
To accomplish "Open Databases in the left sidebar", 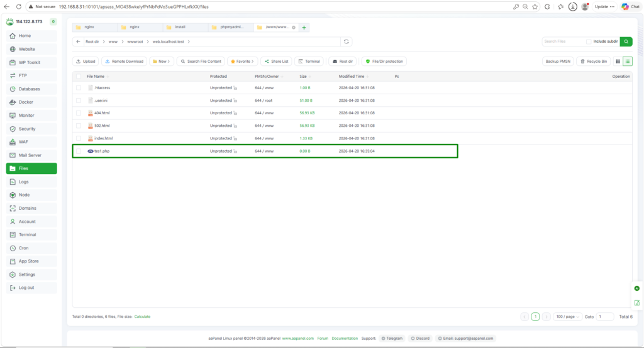I will 29,89.
